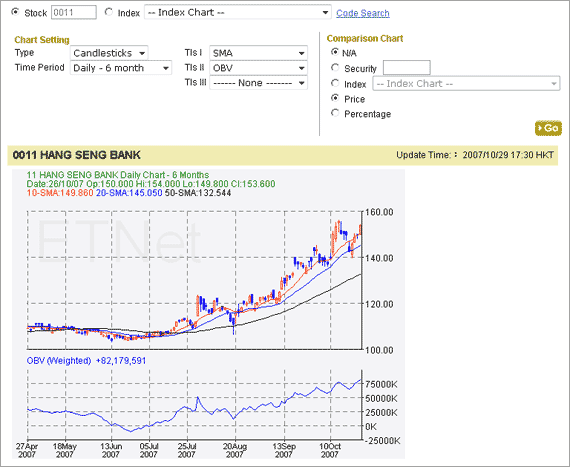Click the 160.00 price axis label
Screen dimensions: 570x467
tap(379, 212)
